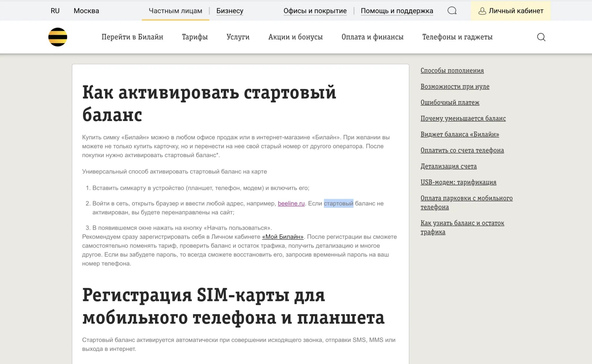592x364 pixels.
Task: Click heading Регистрация SIM-карты для мобильного телефона
Action: (x=233, y=306)
